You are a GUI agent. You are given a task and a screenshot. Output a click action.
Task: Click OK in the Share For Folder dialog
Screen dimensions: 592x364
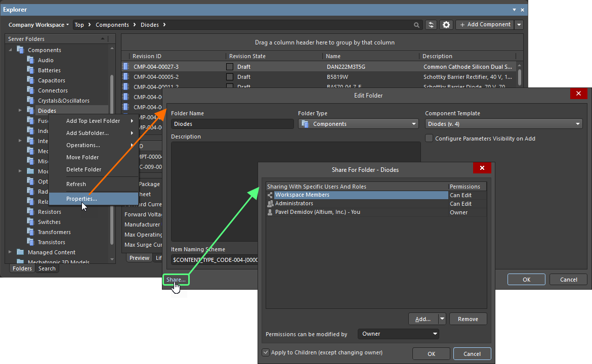point(431,354)
